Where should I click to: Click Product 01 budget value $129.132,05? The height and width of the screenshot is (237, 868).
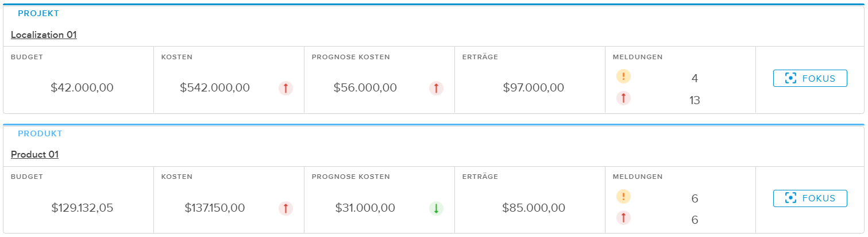click(x=82, y=208)
